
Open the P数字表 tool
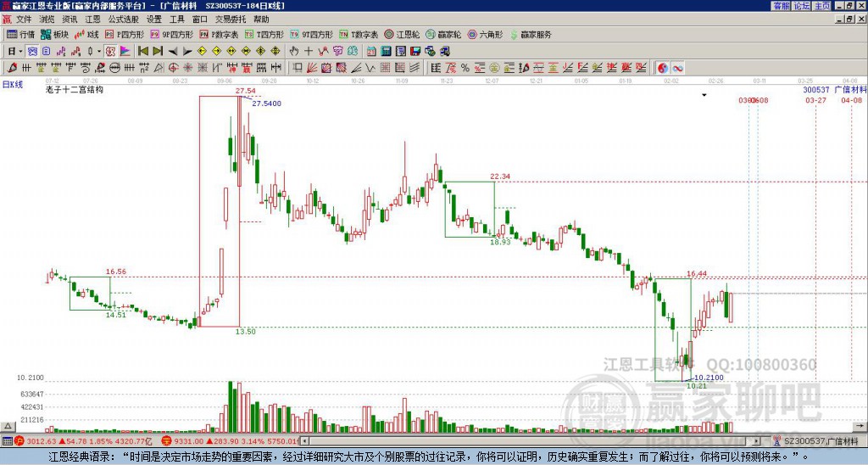coord(219,34)
